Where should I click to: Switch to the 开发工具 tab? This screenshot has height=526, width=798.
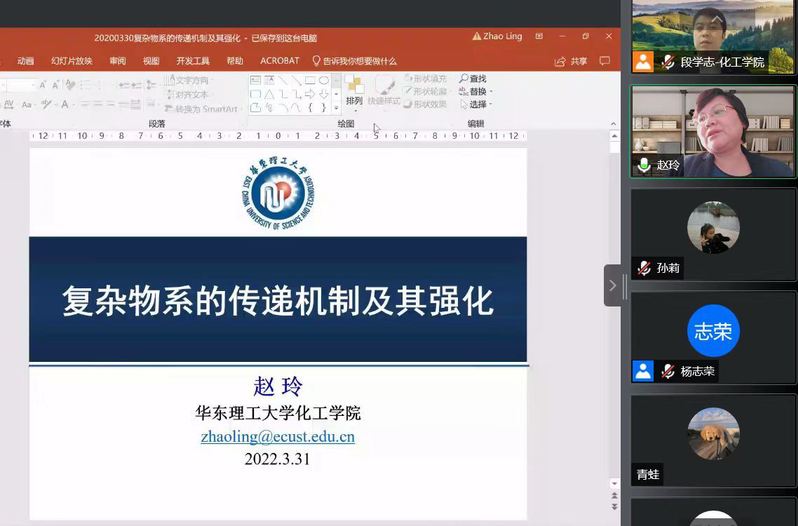coord(193,61)
